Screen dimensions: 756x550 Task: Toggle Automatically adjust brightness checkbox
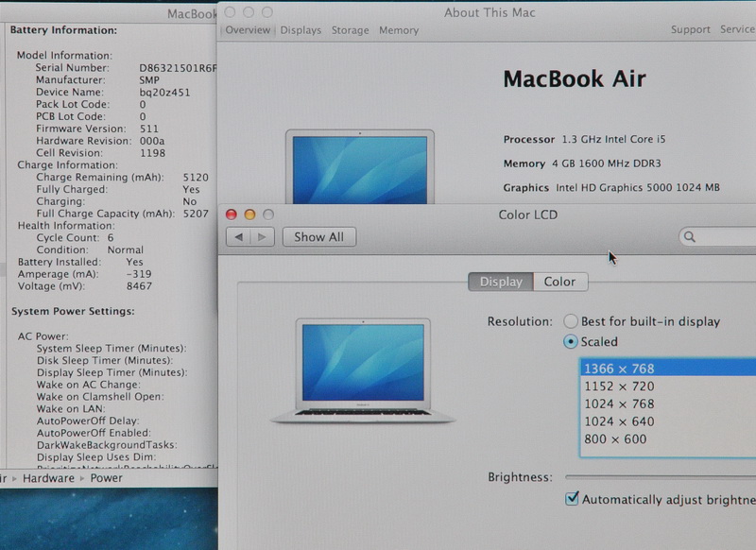coord(572,498)
